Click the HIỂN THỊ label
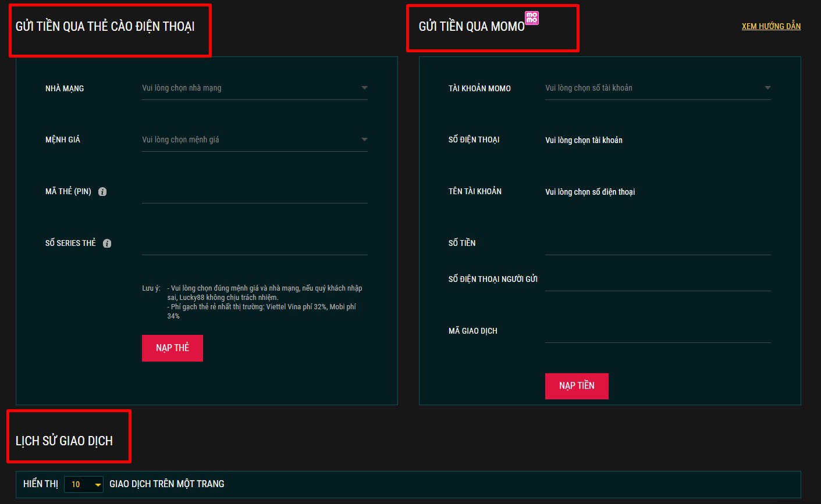 point(41,484)
